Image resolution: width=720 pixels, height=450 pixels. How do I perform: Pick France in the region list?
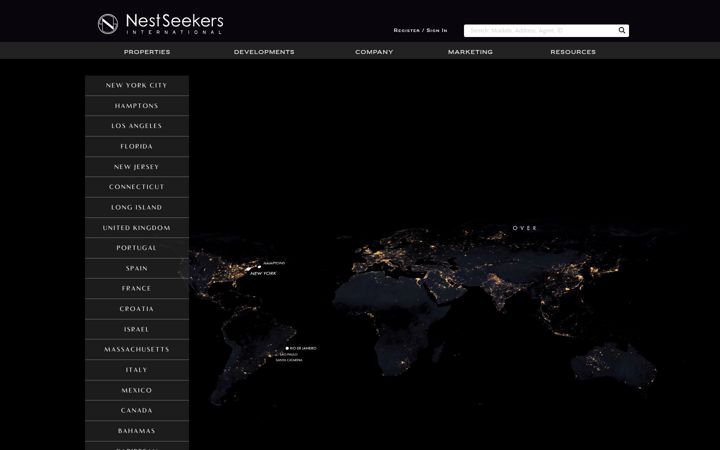coord(137,288)
